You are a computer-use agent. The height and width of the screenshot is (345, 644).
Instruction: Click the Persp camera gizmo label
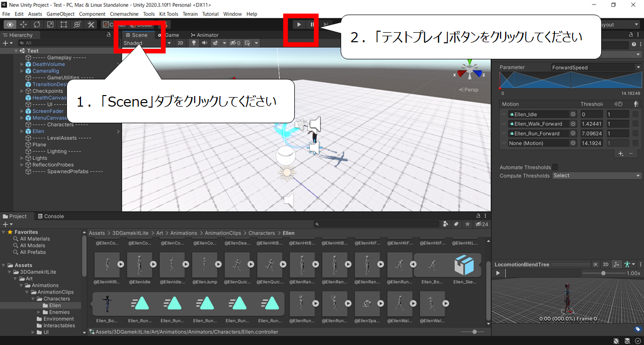[468, 90]
